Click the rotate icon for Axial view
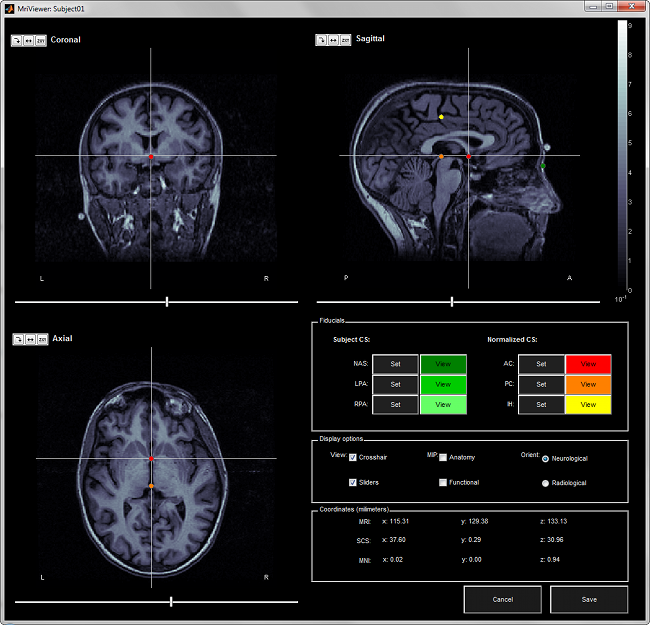 coord(16,339)
